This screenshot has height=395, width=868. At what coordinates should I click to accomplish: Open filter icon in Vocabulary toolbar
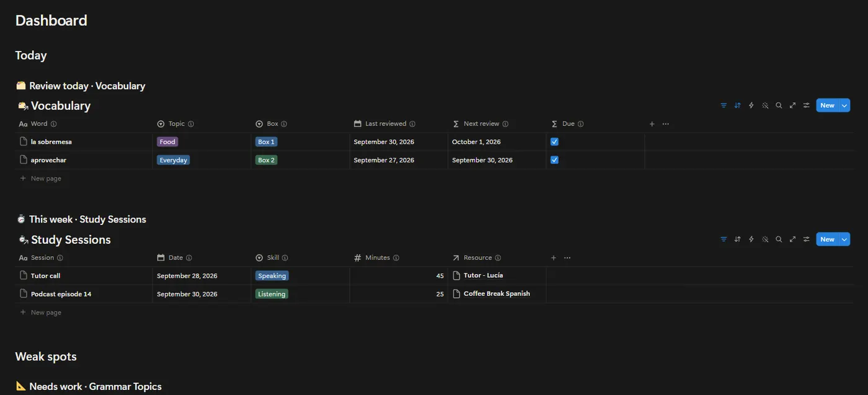[x=724, y=105]
